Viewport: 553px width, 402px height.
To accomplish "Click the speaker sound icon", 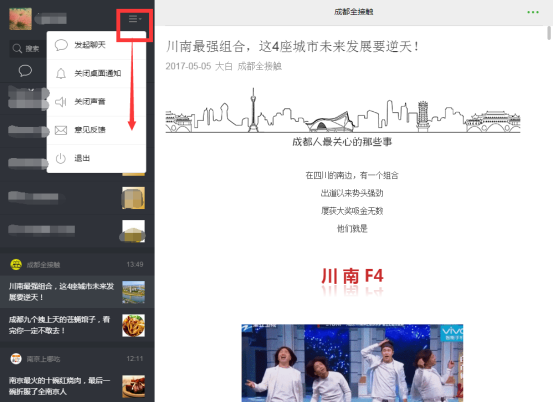I will point(61,102).
